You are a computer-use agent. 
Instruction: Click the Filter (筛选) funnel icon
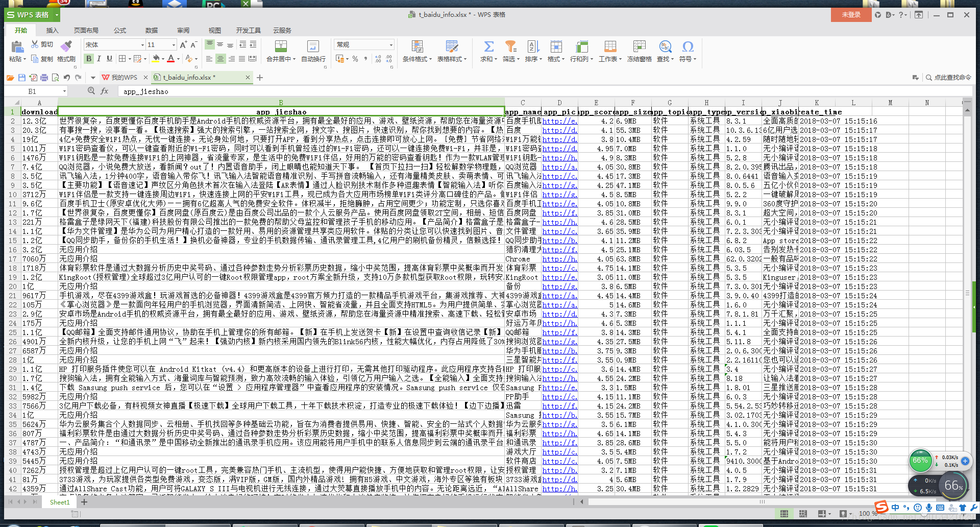pos(510,46)
